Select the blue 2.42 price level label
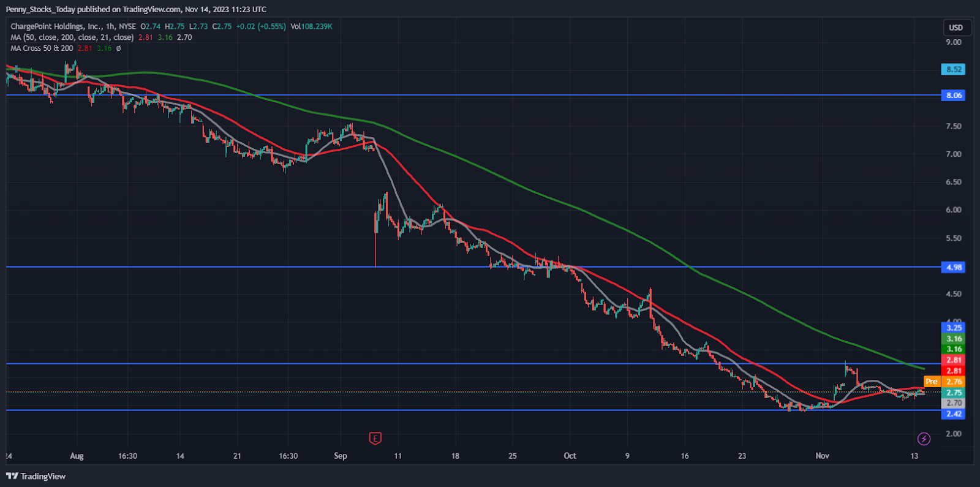Screen dimensions: 980x487 [x=954, y=414]
